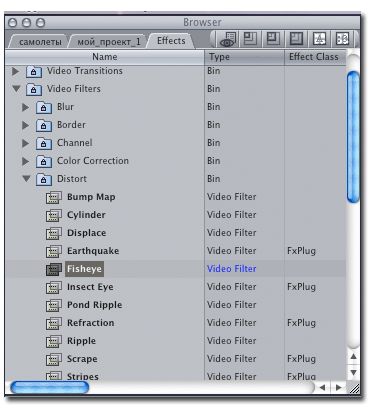Expand the Border bin
This screenshot has width=371, height=410.
[x=26, y=125]
